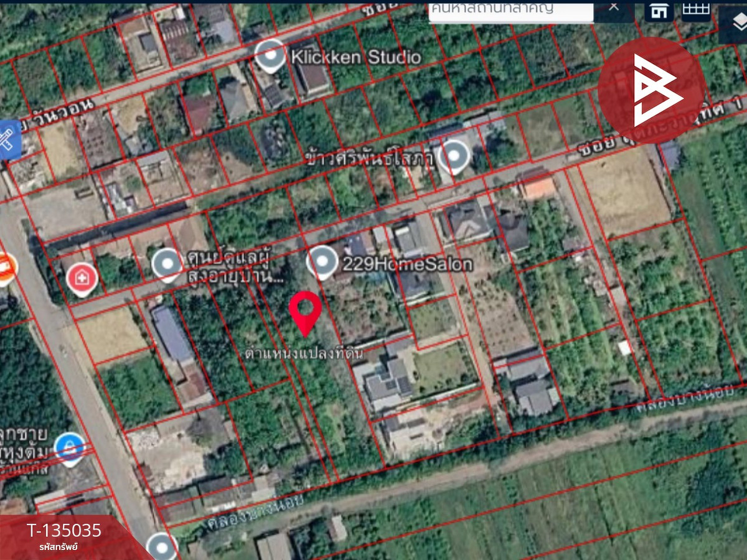Screen dimensions: 747x560
Task: Open the measurement ruler tool
Action: [x=9, y=139]
